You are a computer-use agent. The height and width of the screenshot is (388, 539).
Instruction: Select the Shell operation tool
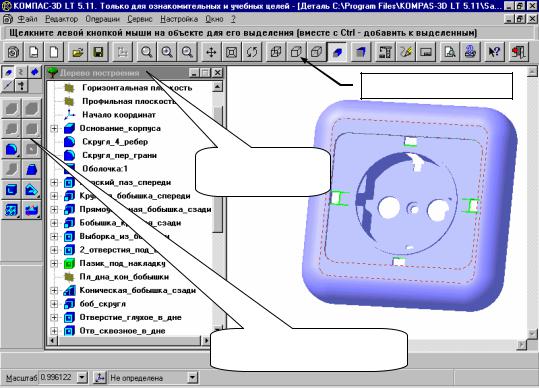coord(11,190)
